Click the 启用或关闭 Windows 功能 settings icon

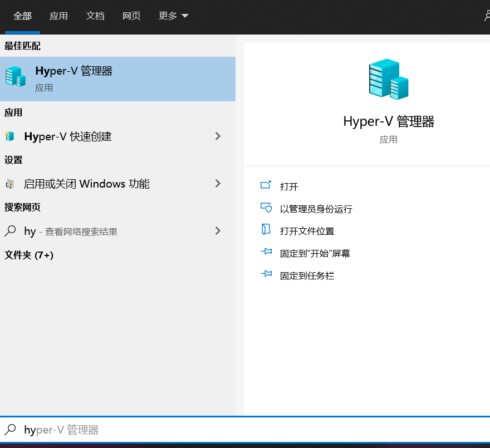(x=10, y=183)
